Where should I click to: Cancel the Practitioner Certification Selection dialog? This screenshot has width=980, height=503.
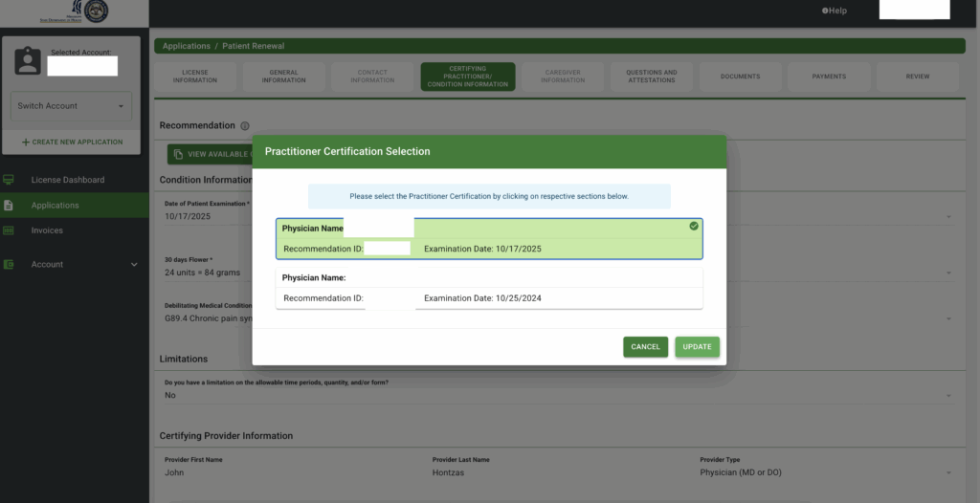[645, 347]
